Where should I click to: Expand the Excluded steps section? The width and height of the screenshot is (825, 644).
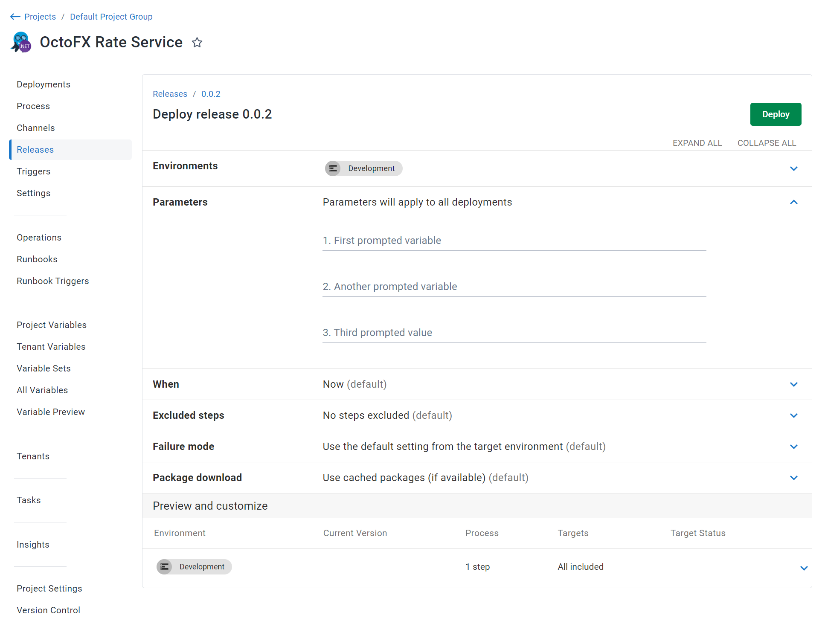tap(793, 415)
